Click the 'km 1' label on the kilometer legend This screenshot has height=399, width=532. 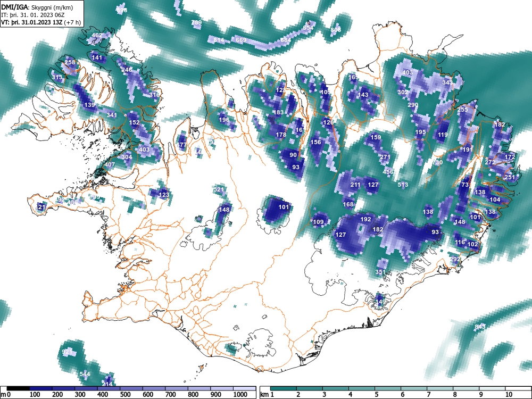point(267,395)
